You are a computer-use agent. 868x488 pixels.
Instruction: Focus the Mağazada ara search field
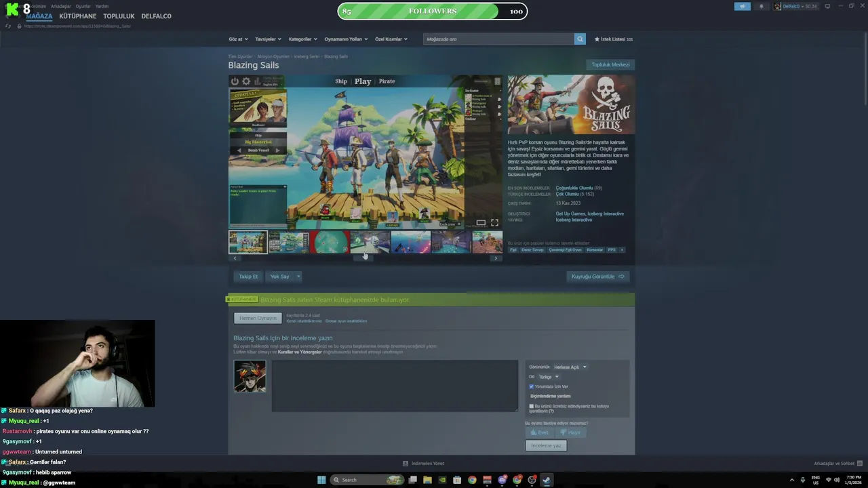(x=498, y=39)
